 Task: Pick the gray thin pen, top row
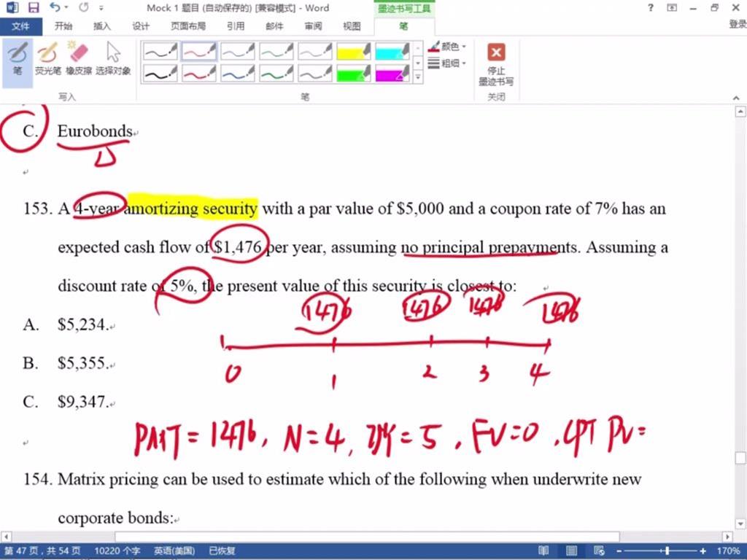(314, 51)
